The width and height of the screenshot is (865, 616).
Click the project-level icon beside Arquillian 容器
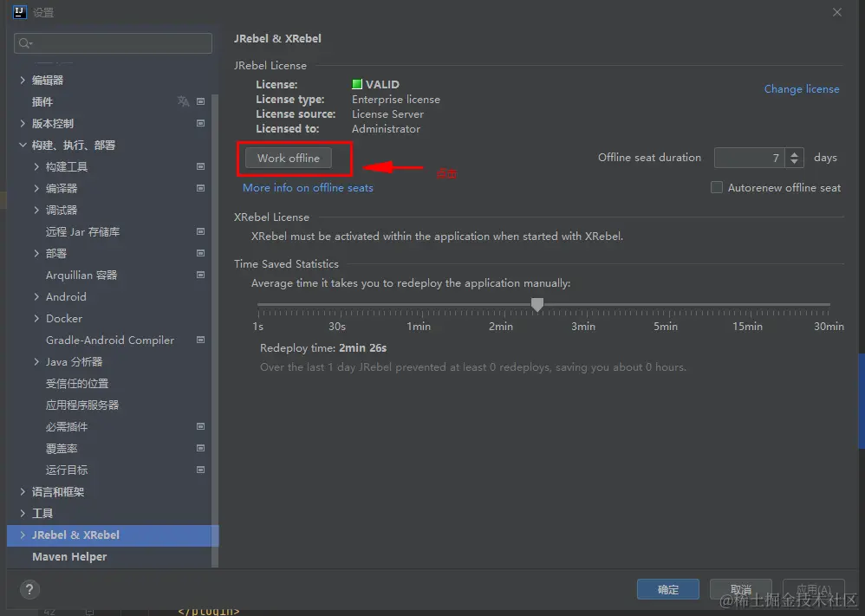click(x=201, y=275)
